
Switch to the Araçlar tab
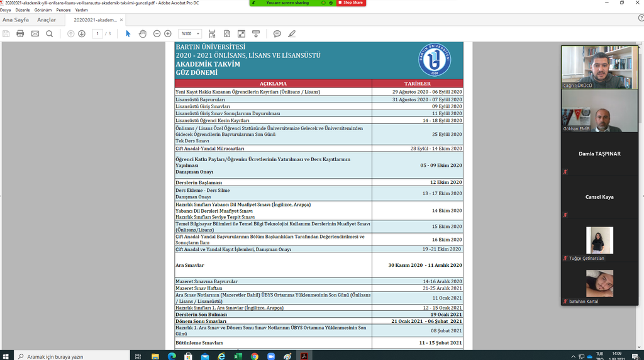47,20
